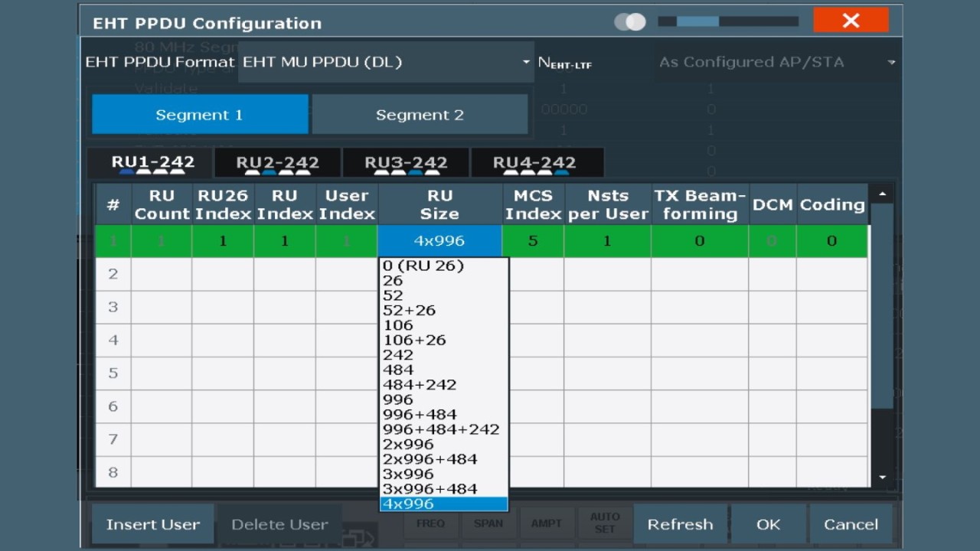The image size is (980, 551).
Task: Choose 996 from the RU size list
Action: pos(444,399)
